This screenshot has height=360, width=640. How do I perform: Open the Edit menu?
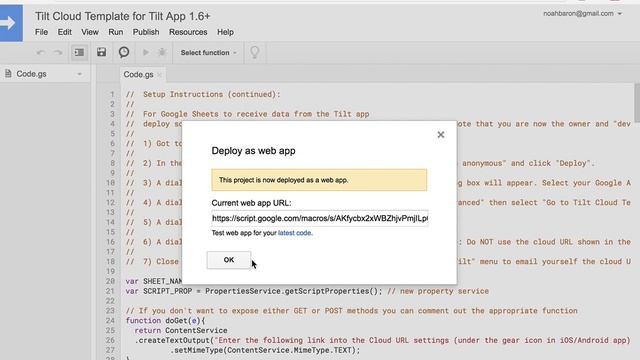coord(64,32)
